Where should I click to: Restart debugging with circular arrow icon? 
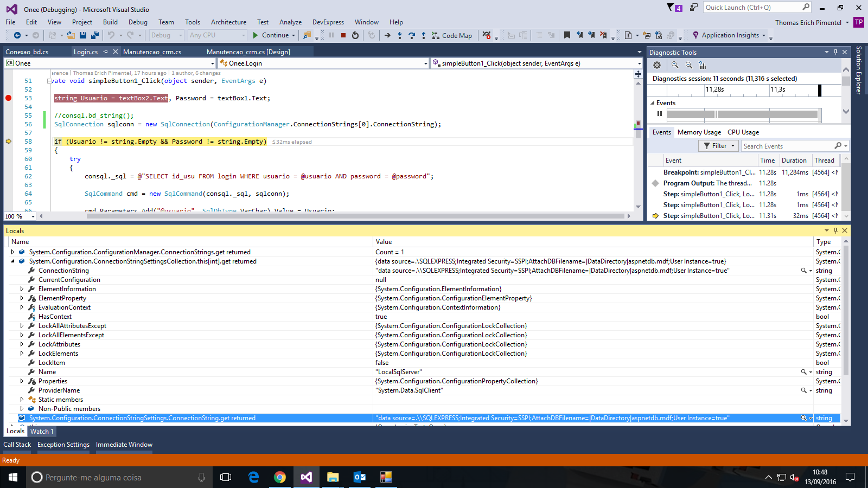coord(355,35)
